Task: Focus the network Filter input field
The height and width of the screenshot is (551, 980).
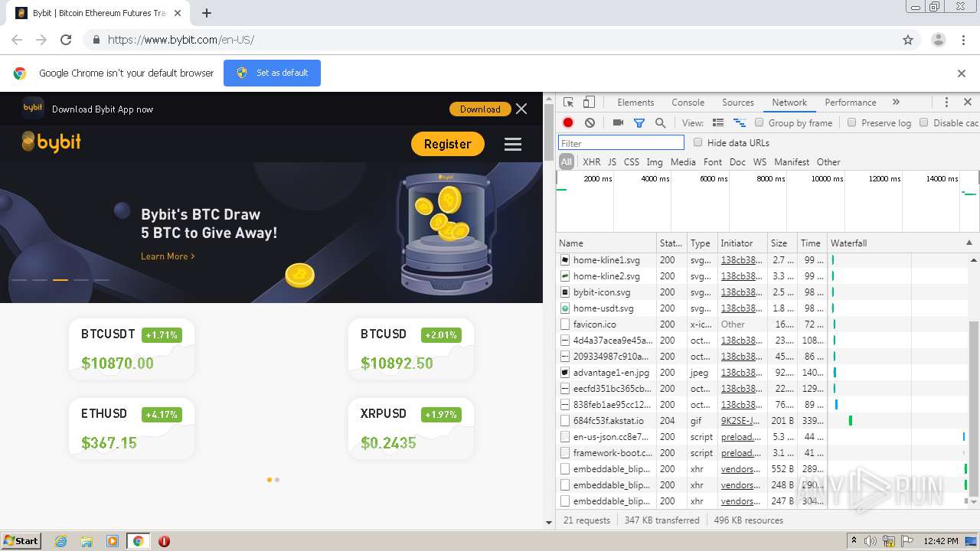Action: pyautogui.click(x=621, y=143)
